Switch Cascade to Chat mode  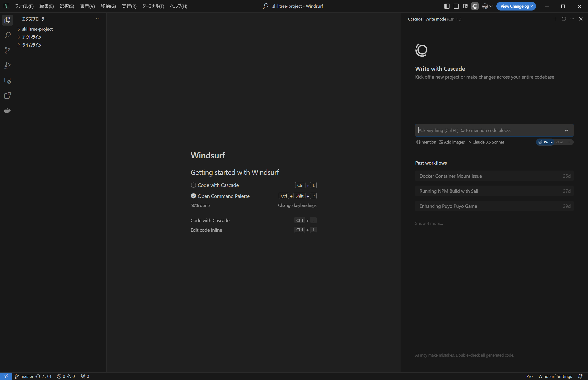pos(559,142)
